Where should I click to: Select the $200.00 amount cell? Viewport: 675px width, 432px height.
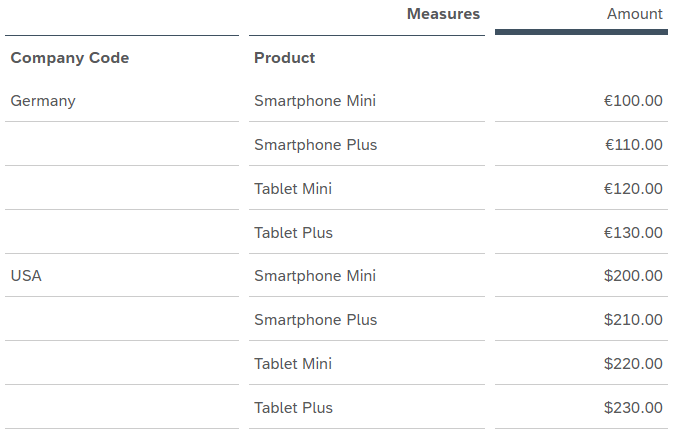pos(633,276)
